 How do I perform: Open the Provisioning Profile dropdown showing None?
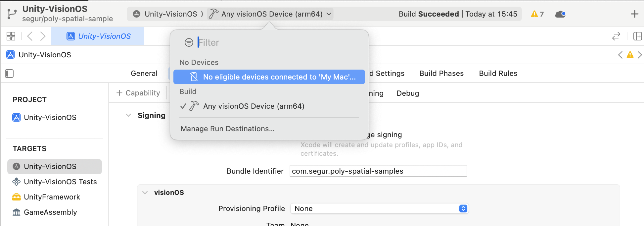click(463, 208)
